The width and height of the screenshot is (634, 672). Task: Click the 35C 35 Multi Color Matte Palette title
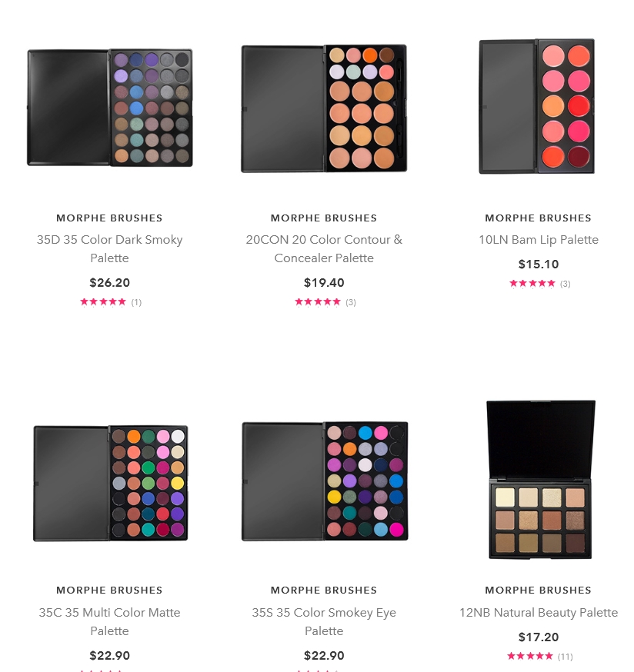pyautogui.click(x=109, y=621)
